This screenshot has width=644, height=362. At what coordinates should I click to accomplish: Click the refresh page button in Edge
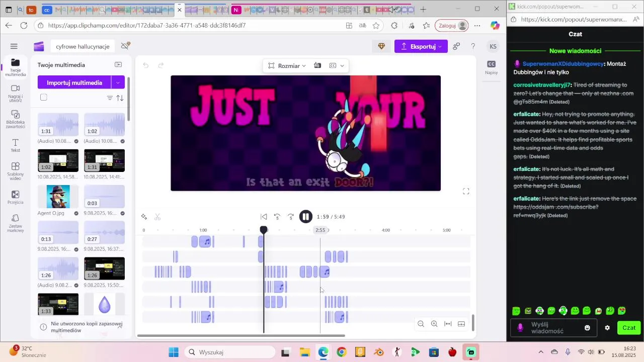[x=24, y=26]
